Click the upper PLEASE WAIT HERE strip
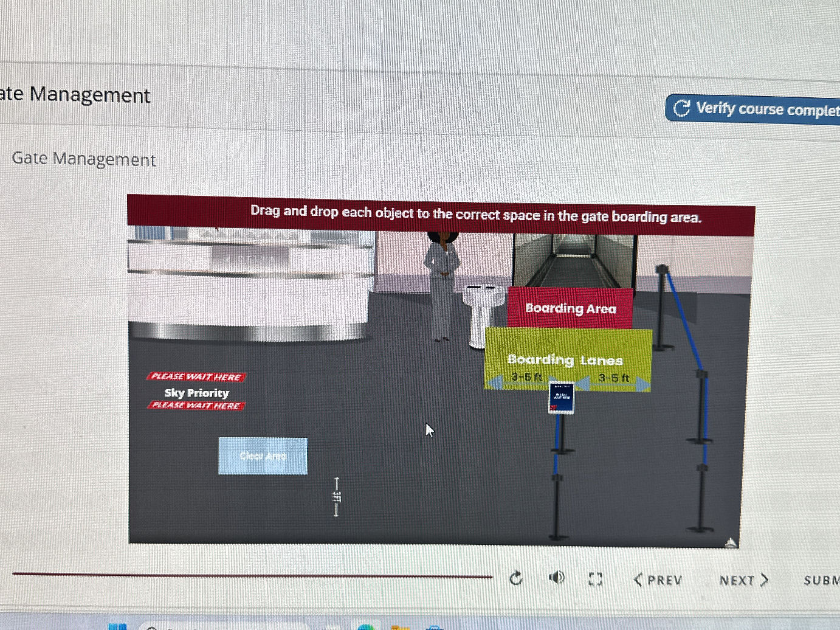Image resolution: width=840 pixels, height=630 pixels. click(x=196, y=377)
